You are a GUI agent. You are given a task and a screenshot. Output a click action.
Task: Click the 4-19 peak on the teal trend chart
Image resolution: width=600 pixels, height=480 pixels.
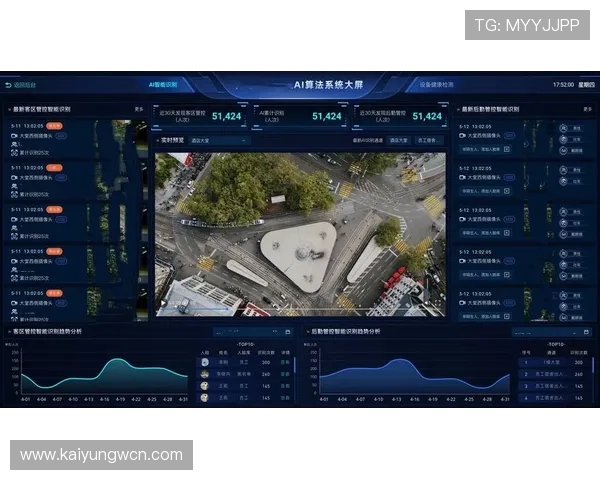coord(118,359)
